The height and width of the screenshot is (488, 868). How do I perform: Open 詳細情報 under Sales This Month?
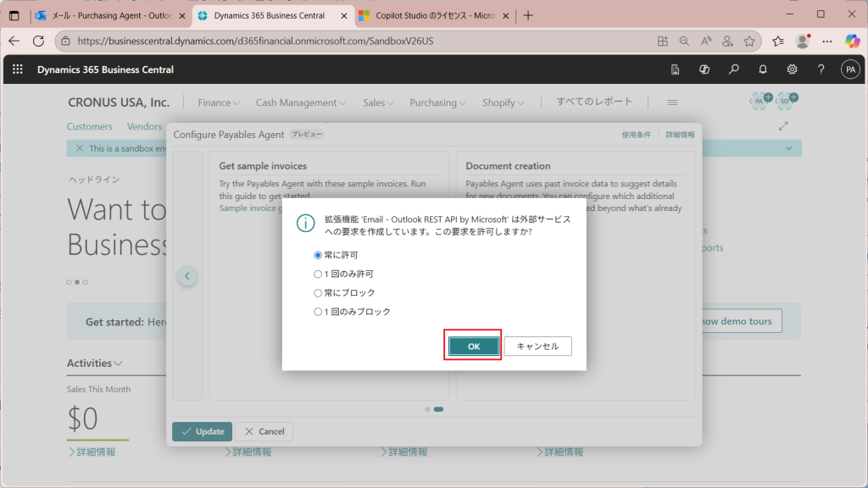(92, 452)
